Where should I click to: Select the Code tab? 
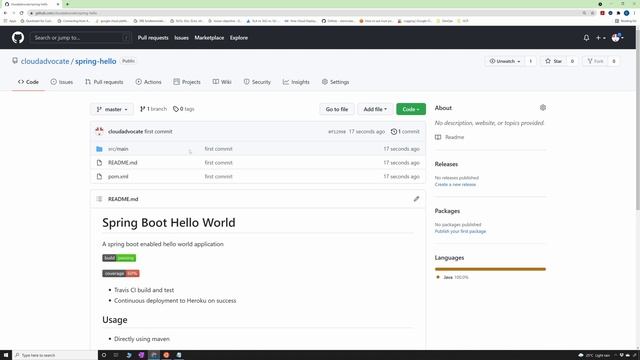[28, 82]
